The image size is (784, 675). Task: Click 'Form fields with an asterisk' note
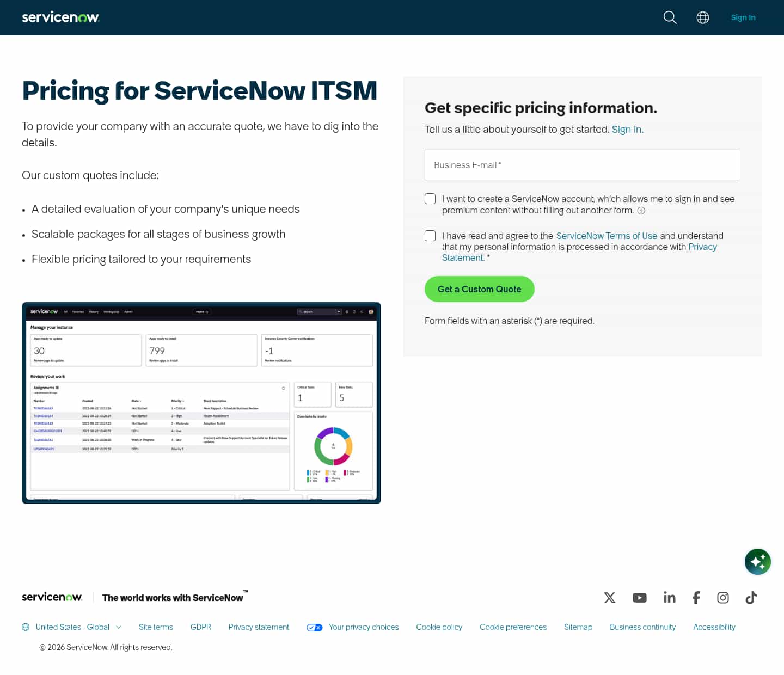click(510, 321)
